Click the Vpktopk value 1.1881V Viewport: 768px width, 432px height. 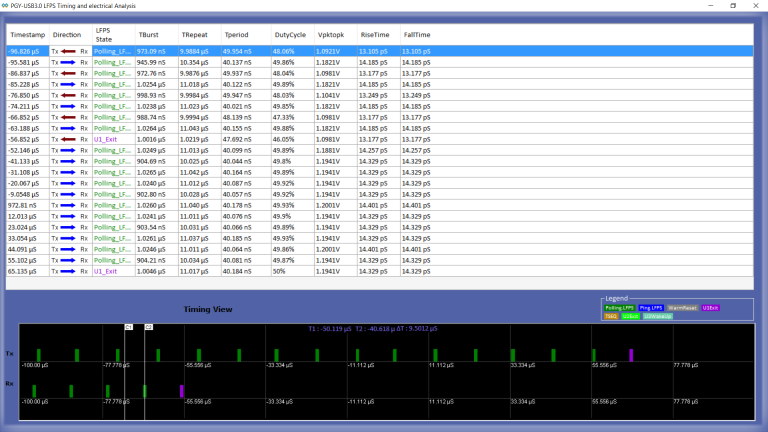coord(328,150)
